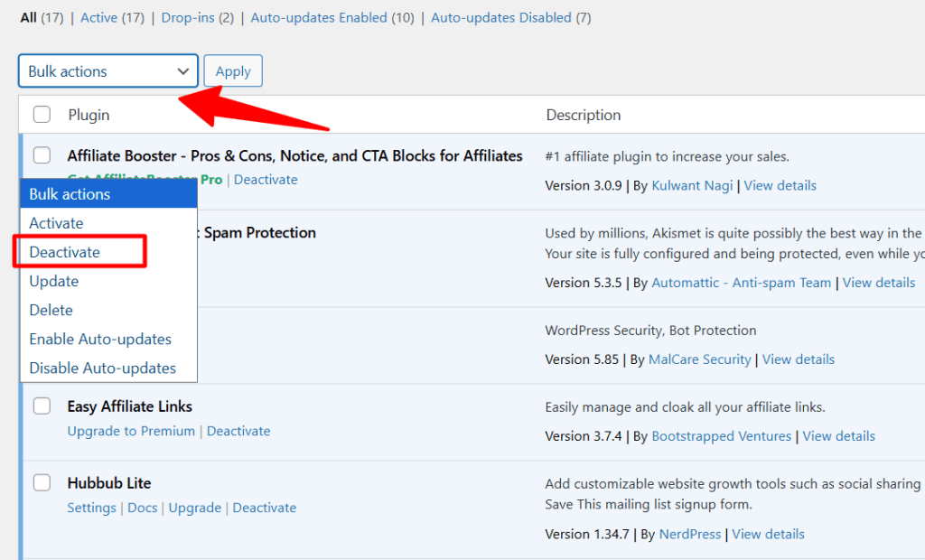Choose Deactivate in the dropdown list
The width and height of the screenshot is (925, 560).
pos(108,252)
